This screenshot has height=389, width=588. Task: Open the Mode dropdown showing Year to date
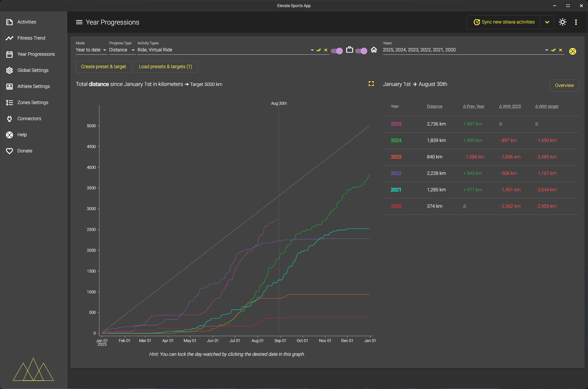(x=91, y=50)
